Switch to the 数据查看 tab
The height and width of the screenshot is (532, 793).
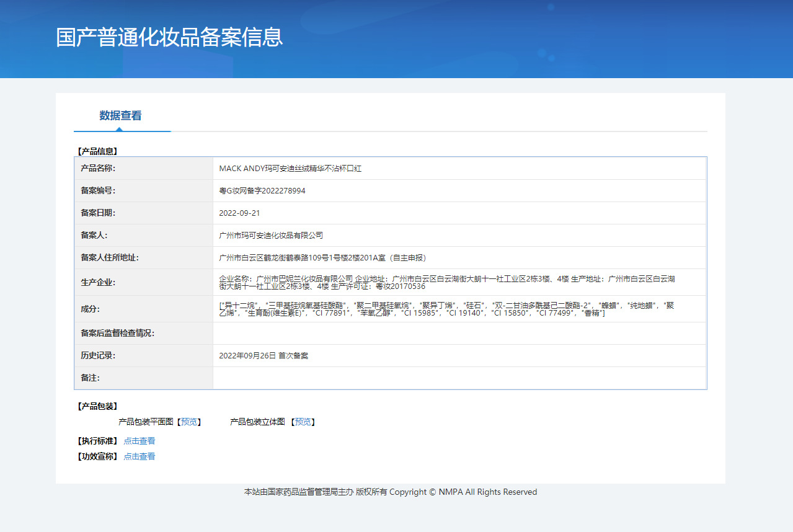(x=120, y=115)
